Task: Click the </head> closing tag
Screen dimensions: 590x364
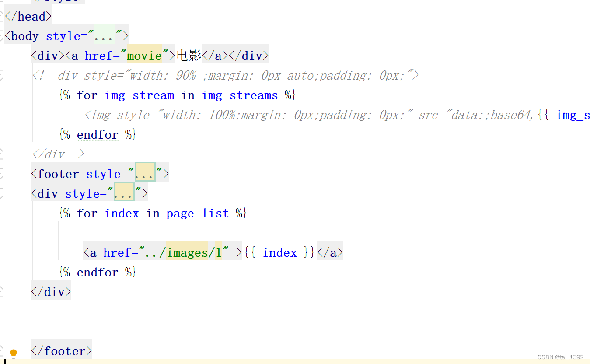Action: point(28,16)
